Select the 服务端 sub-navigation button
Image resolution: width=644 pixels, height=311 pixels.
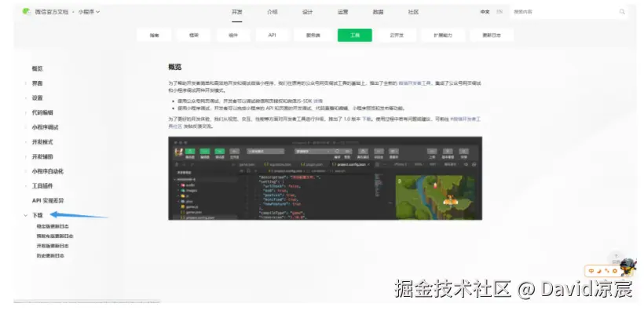tap(313, 35)
